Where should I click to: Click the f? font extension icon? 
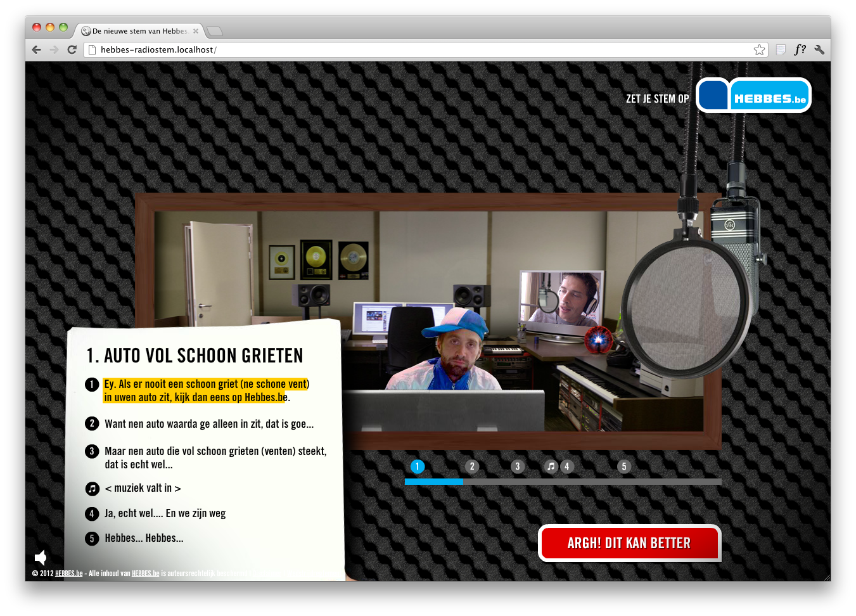point(800,49)
